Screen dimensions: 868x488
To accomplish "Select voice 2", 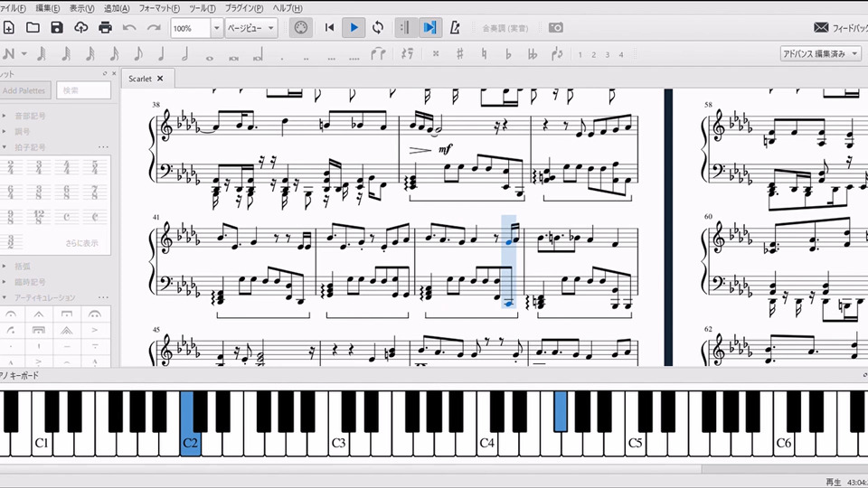I will [x=593, y=54].
